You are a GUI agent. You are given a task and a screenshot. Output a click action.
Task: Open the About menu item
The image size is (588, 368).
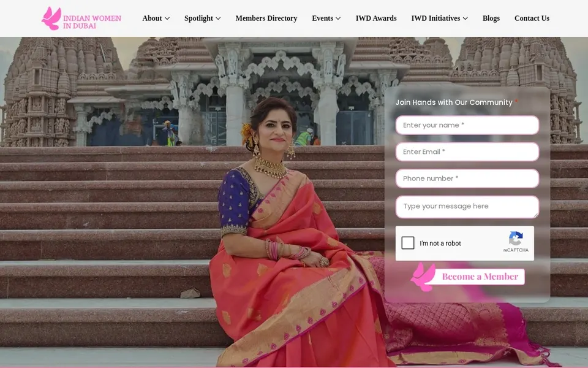(x=152, y=18)
